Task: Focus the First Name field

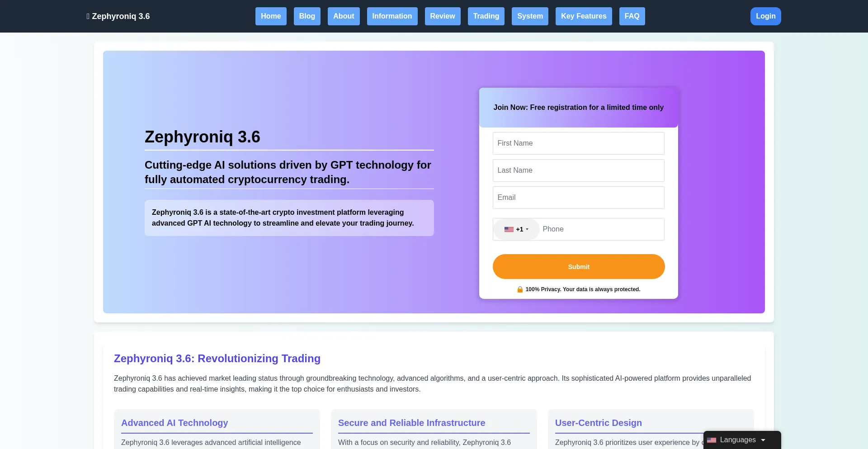Action: (x=578, y=143)
